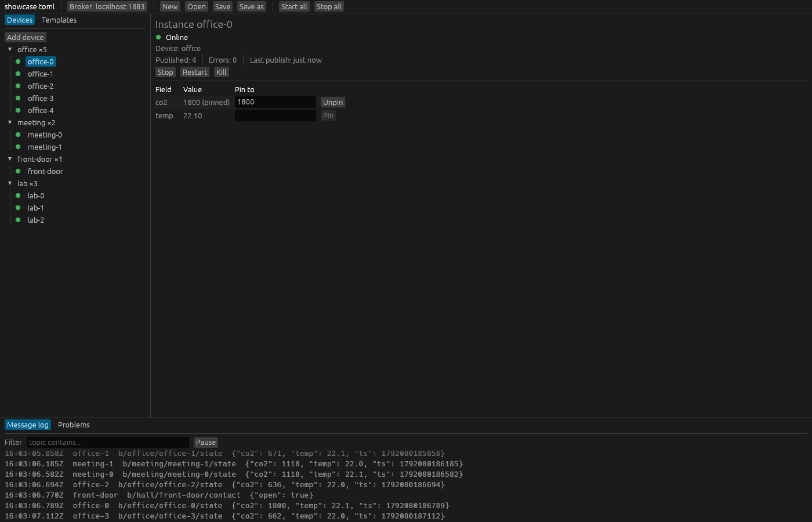Screen dimensions: 812x522
Task: Click the showcase.toml file name
Action: click(30, 6)
